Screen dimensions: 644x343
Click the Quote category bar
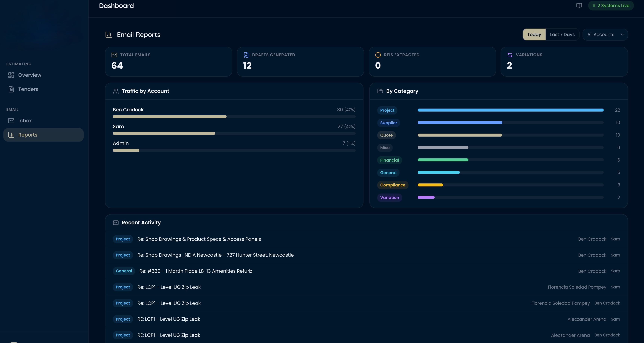pos(510,135)
